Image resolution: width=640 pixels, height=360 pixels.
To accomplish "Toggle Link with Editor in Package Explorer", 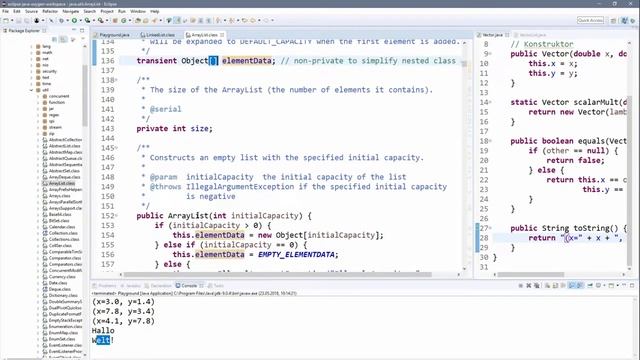I will point(63,40).
